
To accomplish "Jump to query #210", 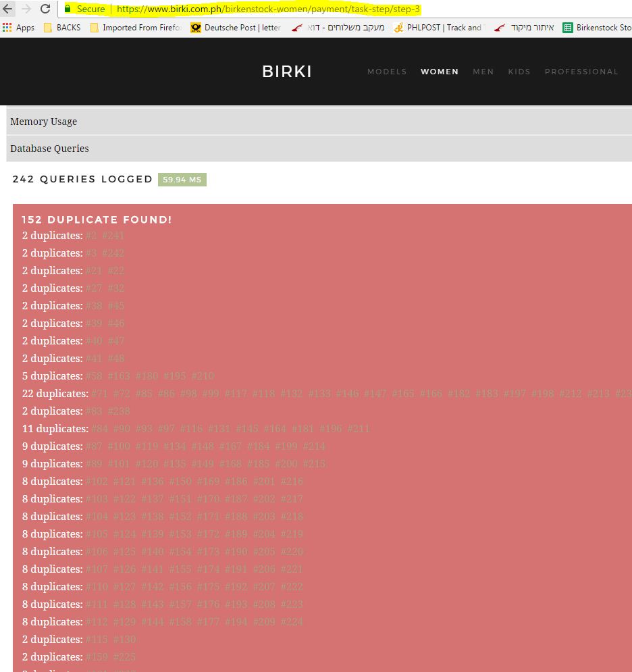I will [203, 376].
